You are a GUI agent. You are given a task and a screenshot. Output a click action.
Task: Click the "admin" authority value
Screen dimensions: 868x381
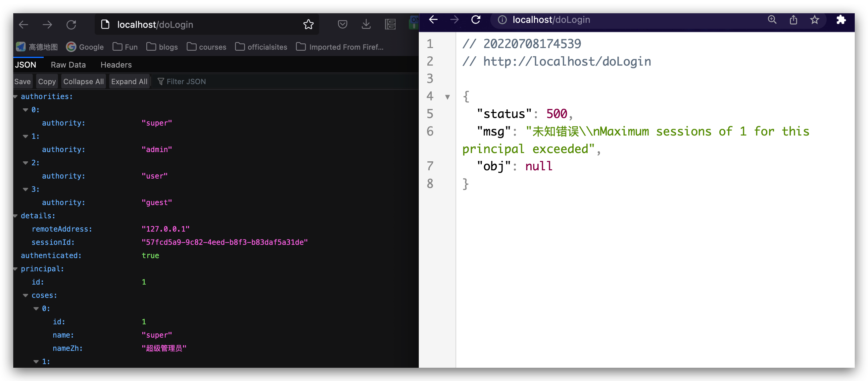(157, 149)
